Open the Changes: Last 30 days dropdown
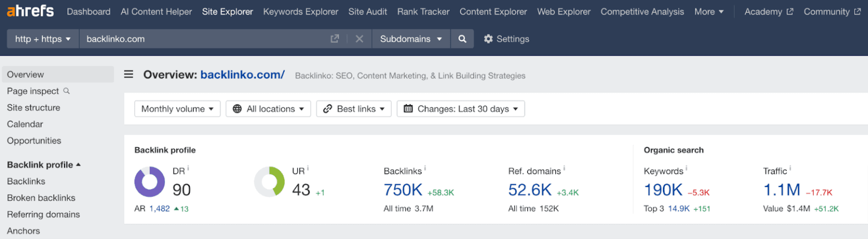This screenshot has height=239, width=868. [461, 109]
